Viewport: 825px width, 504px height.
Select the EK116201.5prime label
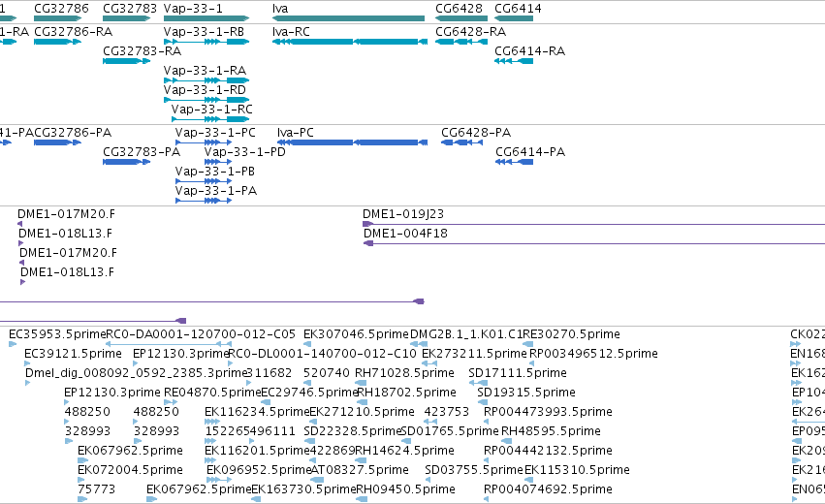257,452
